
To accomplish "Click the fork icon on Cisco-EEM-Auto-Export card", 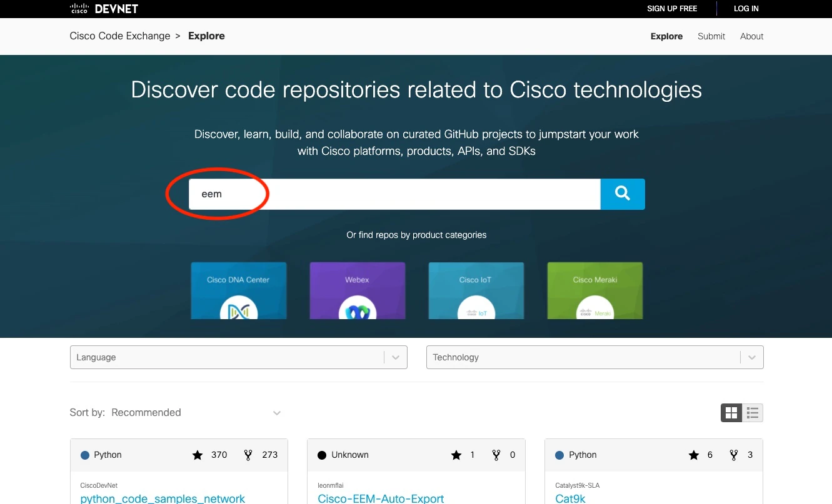I will pos(496,455).
